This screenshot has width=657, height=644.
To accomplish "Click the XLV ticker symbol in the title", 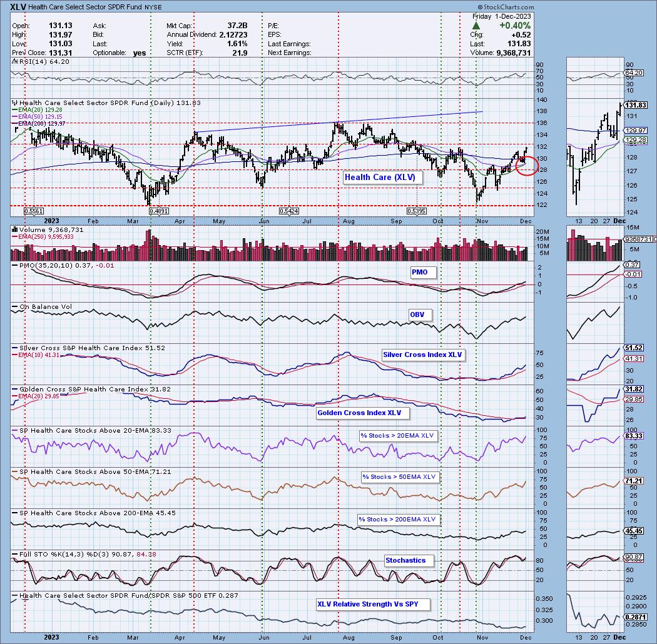I will tap(18, 7).
